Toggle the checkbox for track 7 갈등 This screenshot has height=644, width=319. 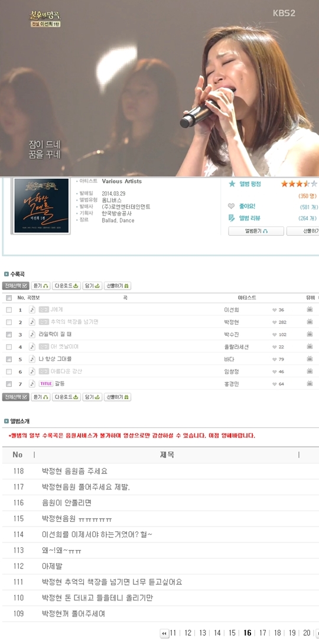pyautogui.click(x=9, y=384)
